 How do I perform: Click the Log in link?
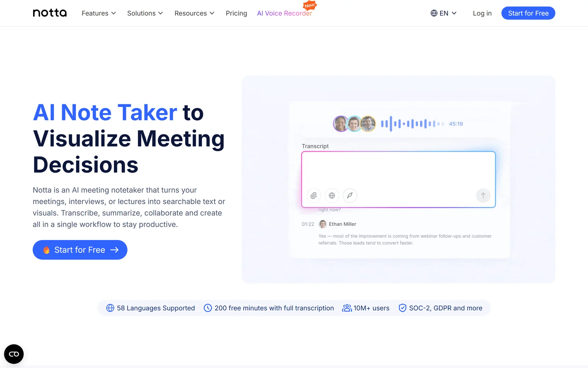(x=482, y=13)
